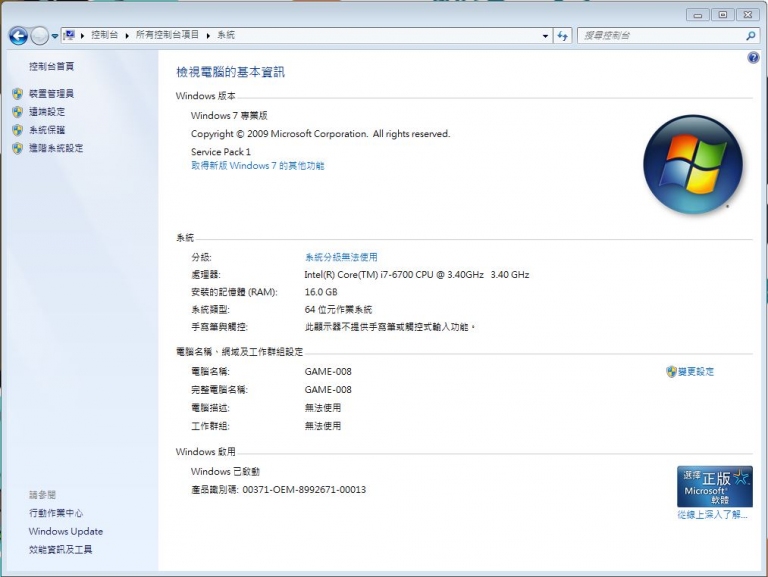Open the address bar history dropdown

point(545,36)
